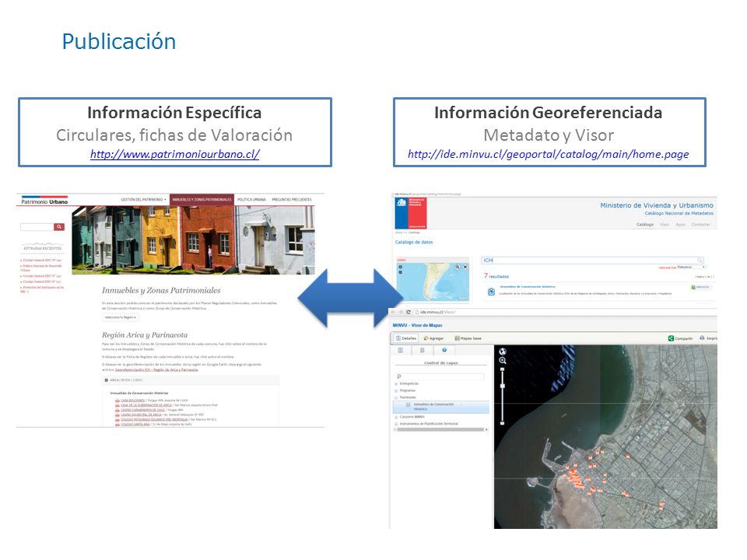Screen dimensions: 747x560
Task: Select the Catálogo tab in the geoportal
Action: coord(645,224)
